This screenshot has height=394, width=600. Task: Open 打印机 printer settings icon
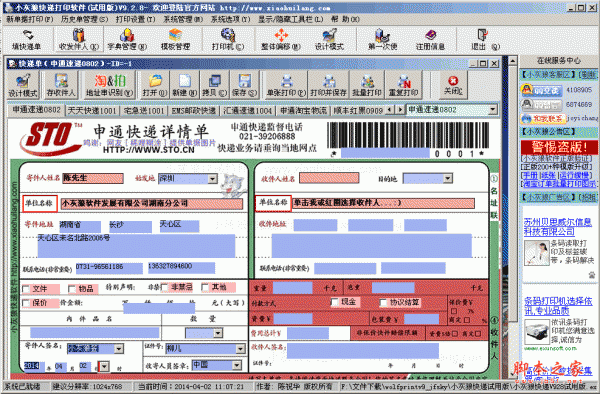pyautogui.click(x=228, y=40)
